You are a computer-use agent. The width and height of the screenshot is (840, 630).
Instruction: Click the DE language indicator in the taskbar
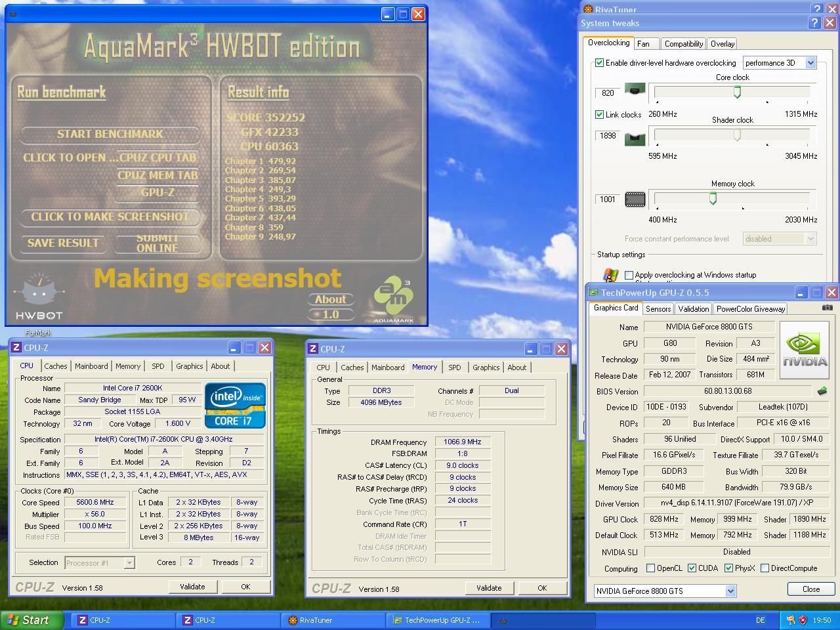(761, 620)
